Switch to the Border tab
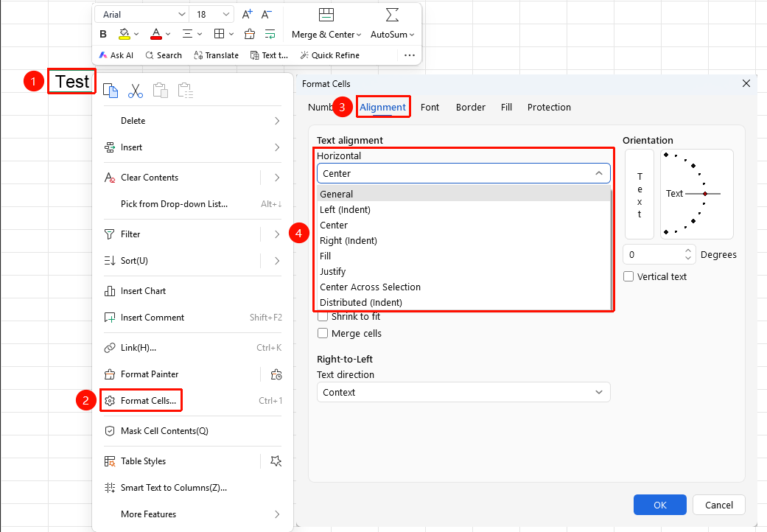 click(x=471, y=107)
